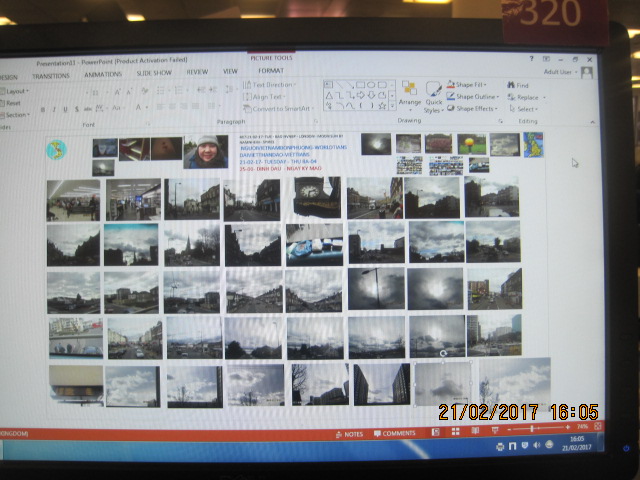Screen dimensions: 640x480
Task: Open the Slide Show tab
Action: [154, 73]
